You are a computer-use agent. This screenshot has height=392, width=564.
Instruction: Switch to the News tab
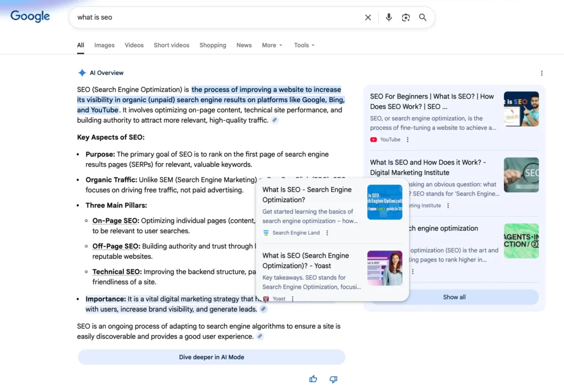coord(243,45)
